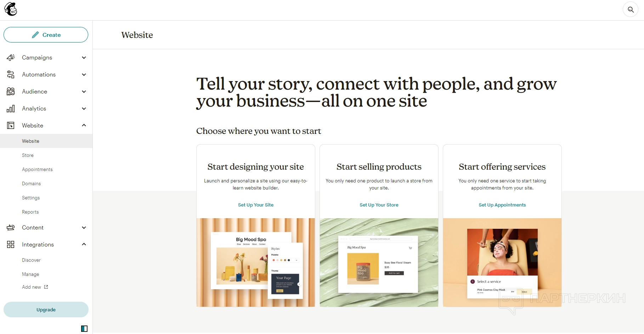The height and width of the screenshot is (334, 644).
Task: Select Appointments in the sidebar
Action: click(37, 169)
